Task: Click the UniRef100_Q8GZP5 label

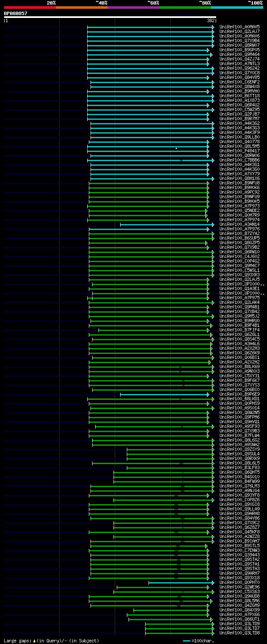Action: point(239,242)
